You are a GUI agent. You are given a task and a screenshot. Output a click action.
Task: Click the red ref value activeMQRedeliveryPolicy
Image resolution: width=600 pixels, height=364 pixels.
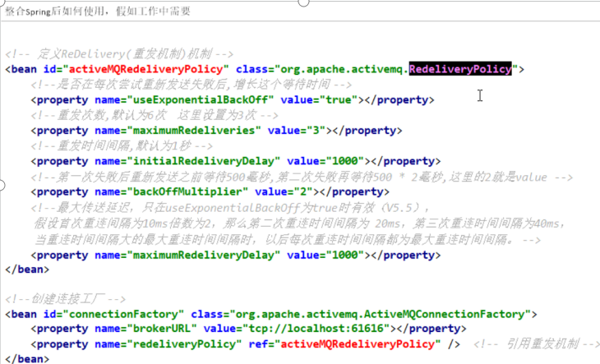tap(358, 344)
